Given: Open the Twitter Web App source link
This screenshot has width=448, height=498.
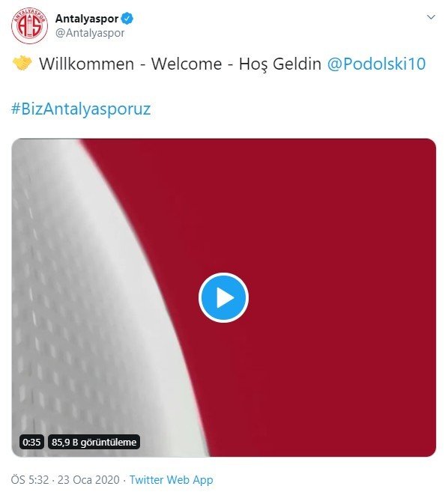Looking at the screenshot, I should click(x=172, y=479).
